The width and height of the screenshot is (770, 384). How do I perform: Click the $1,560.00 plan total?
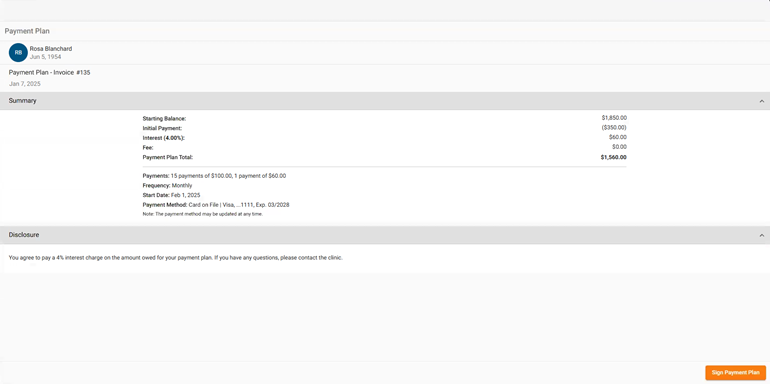coord(613,158)
